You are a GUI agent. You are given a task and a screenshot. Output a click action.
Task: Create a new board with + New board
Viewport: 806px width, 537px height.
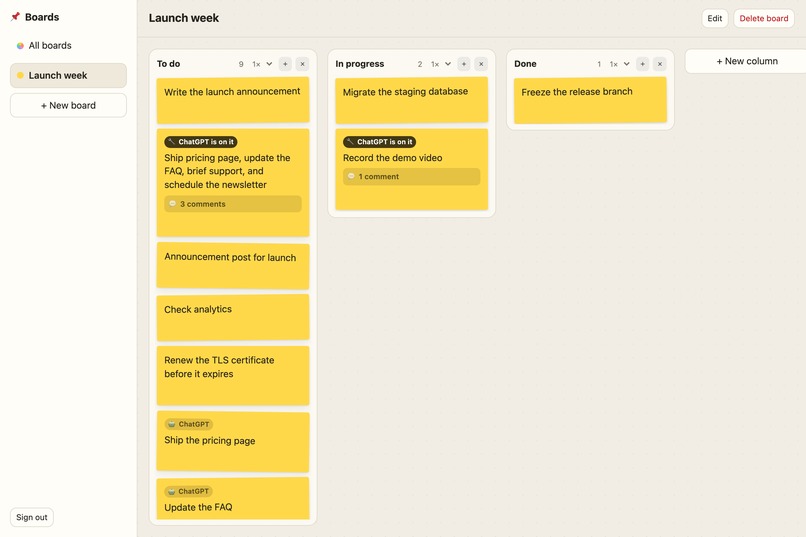tap(68, 105)
